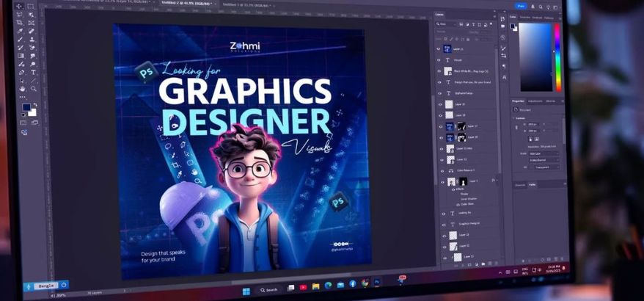
Task: Open the color Mode dropdown in Properties
Action: [x=544, y=153]
